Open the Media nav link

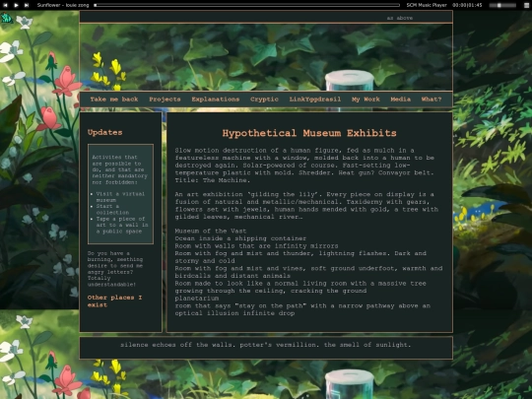400,100
